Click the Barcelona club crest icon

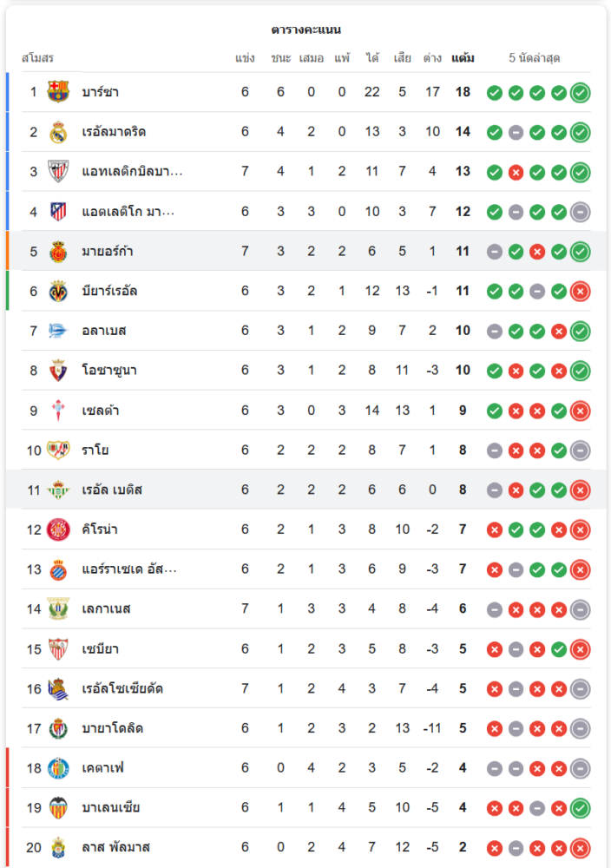tap(58, 91)
